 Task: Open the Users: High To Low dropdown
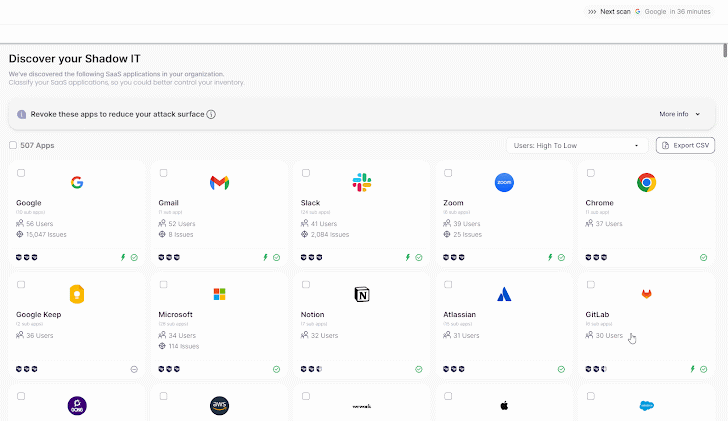click(577, 146)
